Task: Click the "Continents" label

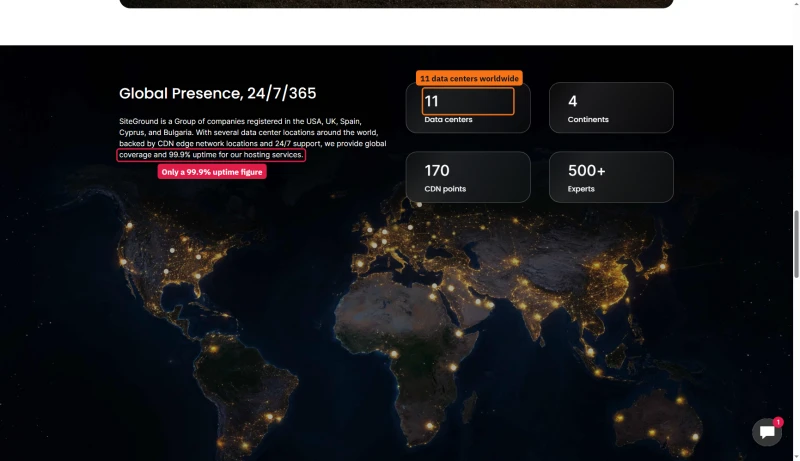Action: 588,119
